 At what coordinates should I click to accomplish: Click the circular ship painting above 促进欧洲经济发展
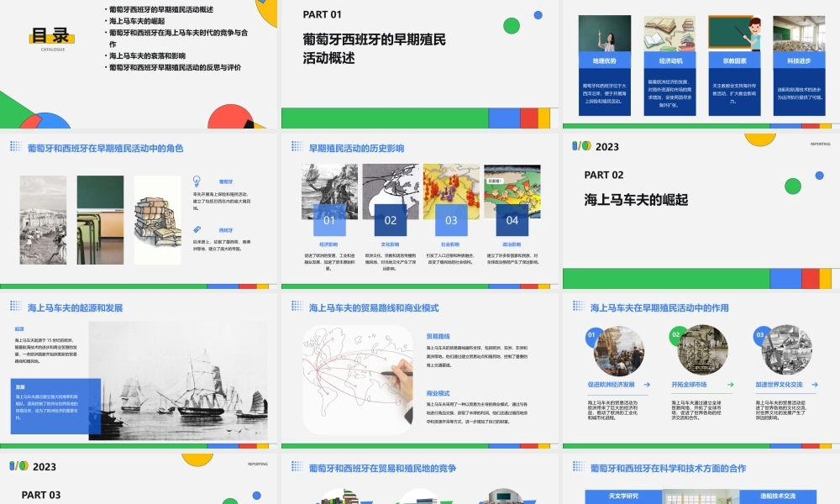pyautogui.click(x=619, y=351)
